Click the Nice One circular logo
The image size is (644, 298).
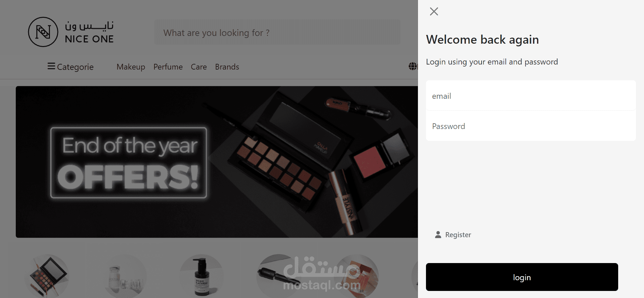point(43,32)
